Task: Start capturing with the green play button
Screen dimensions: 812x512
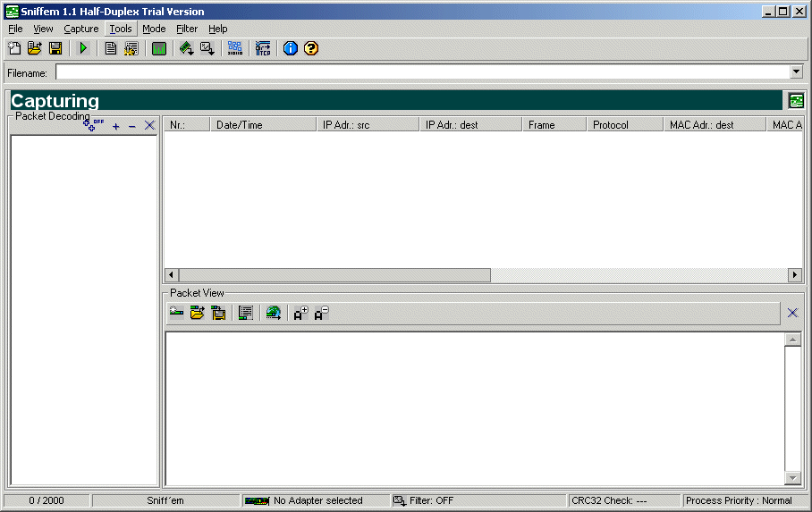Action: click(83, 48)
